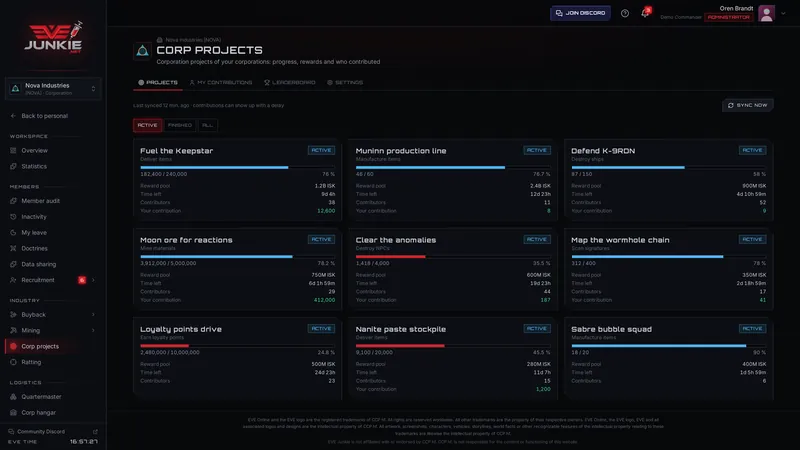Switch to the Settings tab

pyautogui.click(x=345, y=83)
